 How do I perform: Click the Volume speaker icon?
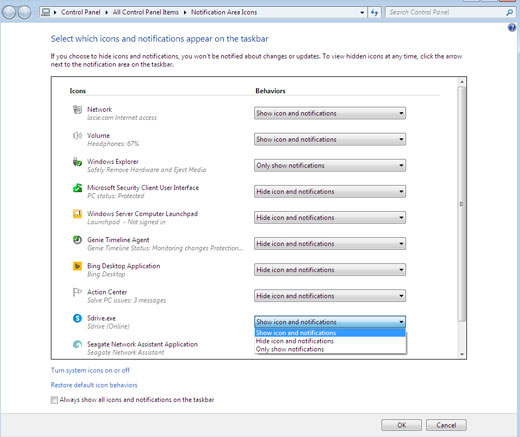77,135
